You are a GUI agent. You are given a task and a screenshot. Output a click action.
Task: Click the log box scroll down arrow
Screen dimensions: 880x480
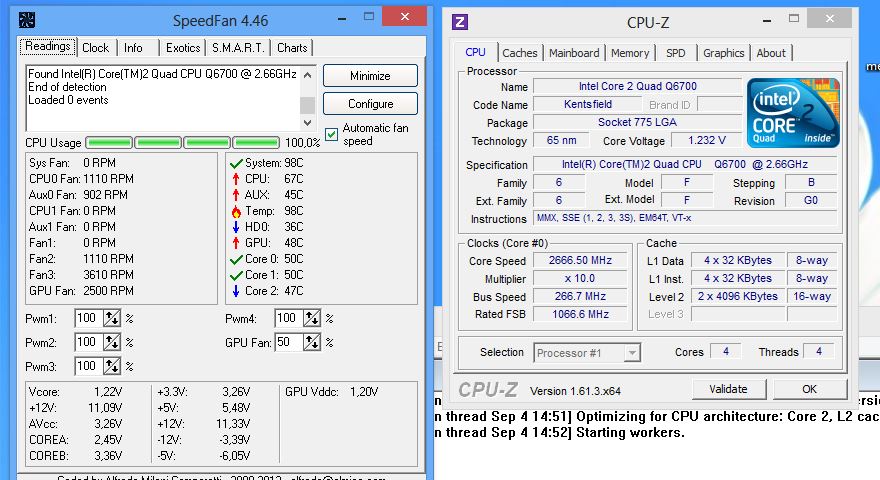308,122
